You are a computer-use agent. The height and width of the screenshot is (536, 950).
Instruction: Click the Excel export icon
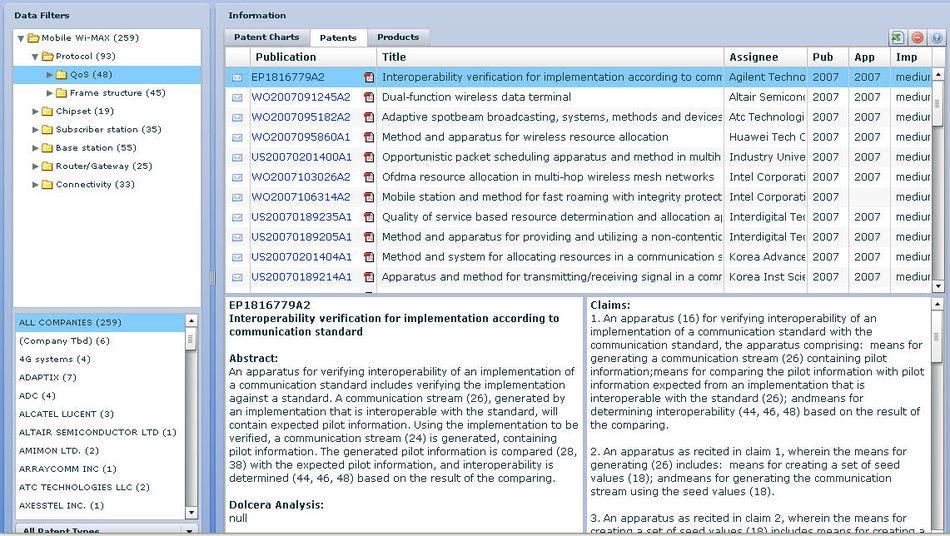tap(899, 38)
